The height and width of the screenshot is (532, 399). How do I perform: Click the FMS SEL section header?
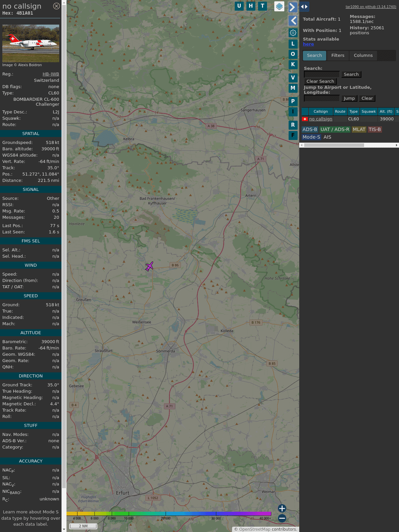click(x=31, y=241)
